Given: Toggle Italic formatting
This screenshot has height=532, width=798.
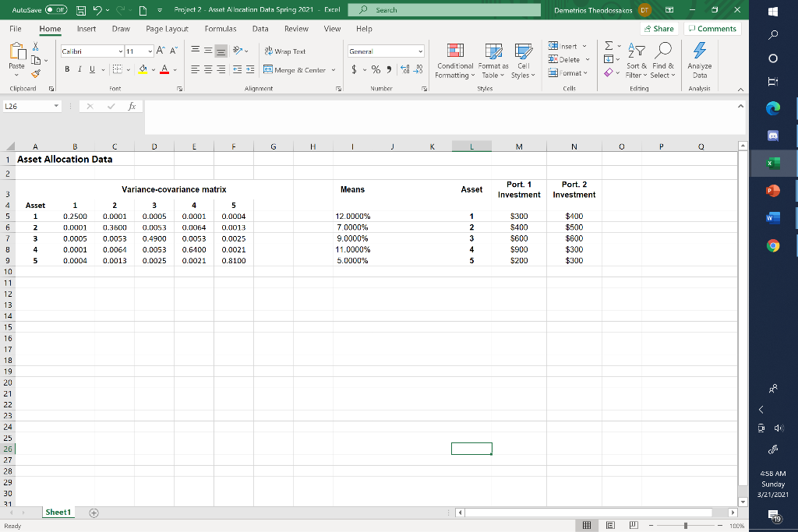Looking at the screenshot, I should tap(79, 69).
